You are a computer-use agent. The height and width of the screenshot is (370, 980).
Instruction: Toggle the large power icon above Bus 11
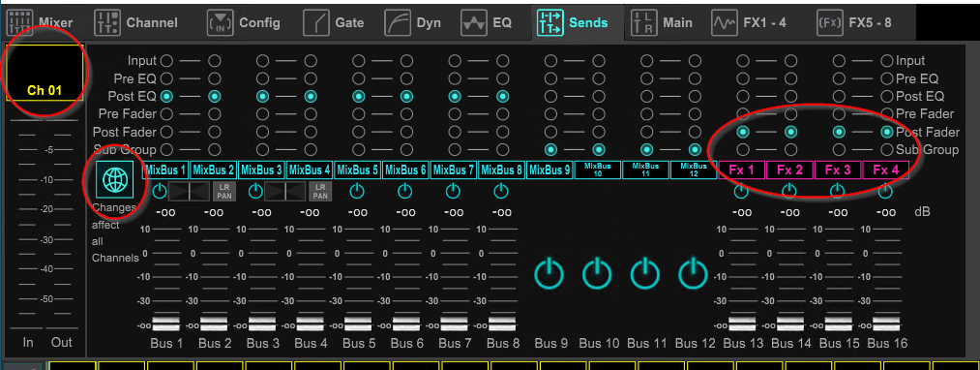pyautogui.click(x=645, y=273)
